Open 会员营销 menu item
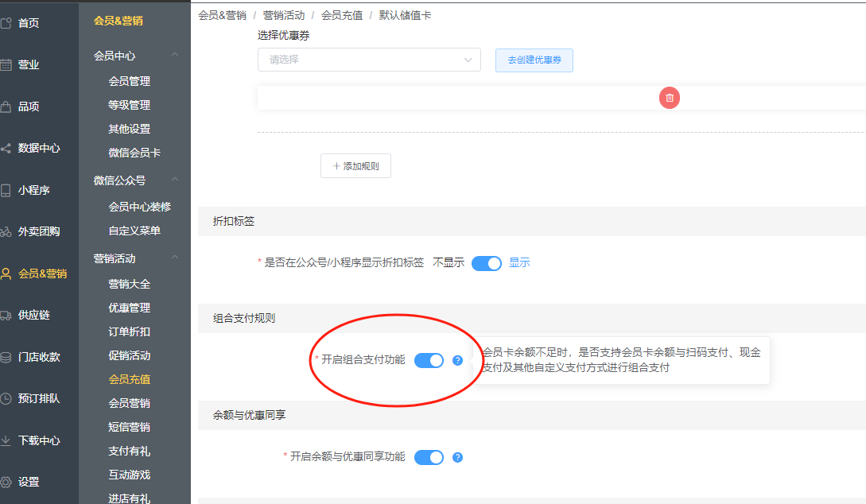The height and width of the screenshot is (504, 866). click(130, 404)
